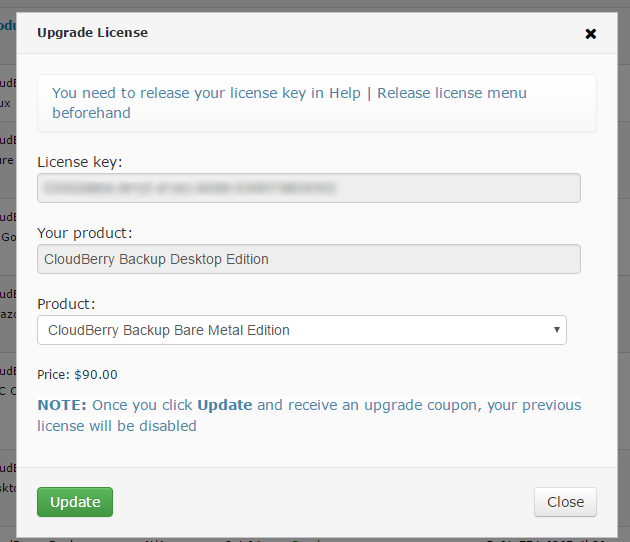
Task: Click the Your product field showing Desktop Edition
Action: pos(309,259)
